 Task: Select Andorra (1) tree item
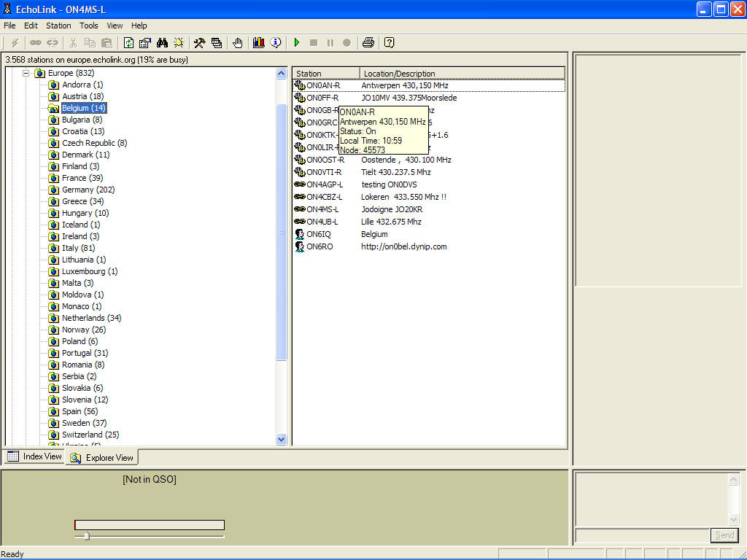click(82, 85)
